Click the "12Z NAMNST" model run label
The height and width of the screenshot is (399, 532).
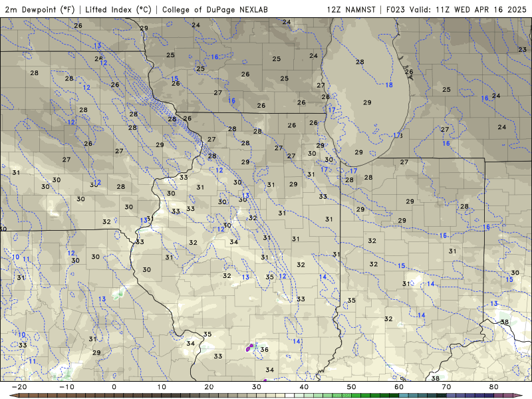351,9
